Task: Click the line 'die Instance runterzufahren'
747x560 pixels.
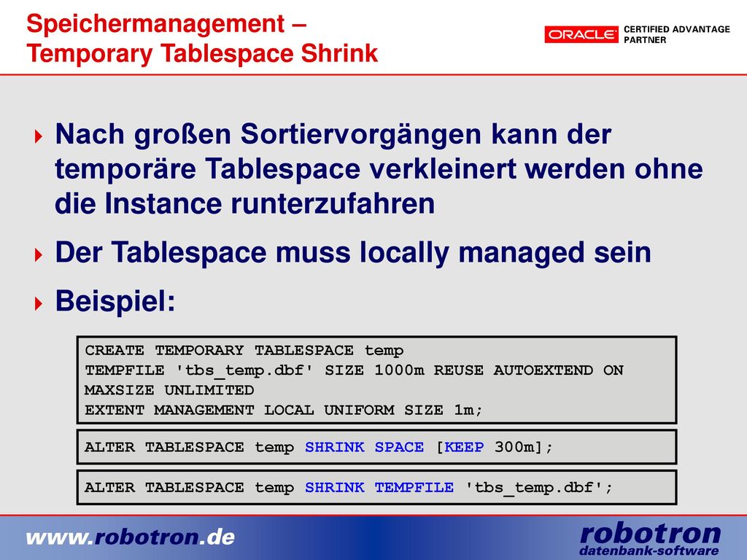Action: coord(245,204)
